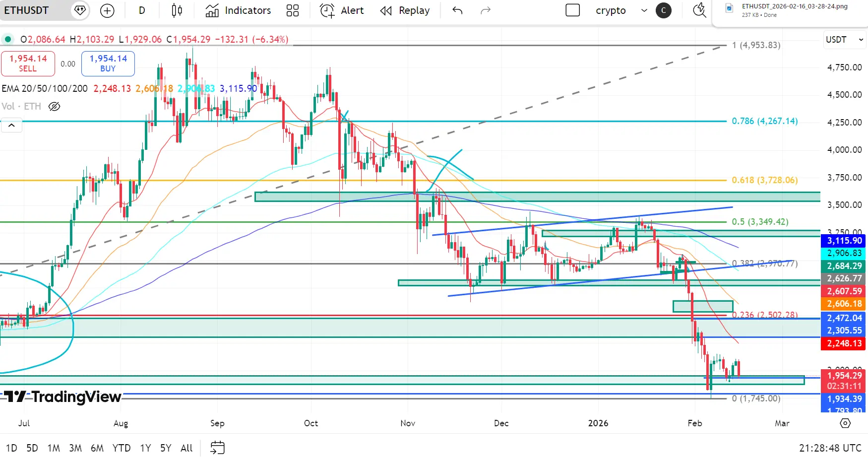
Task: Click the 4,000.00 price scale value
Action: [x=844, y=150]
